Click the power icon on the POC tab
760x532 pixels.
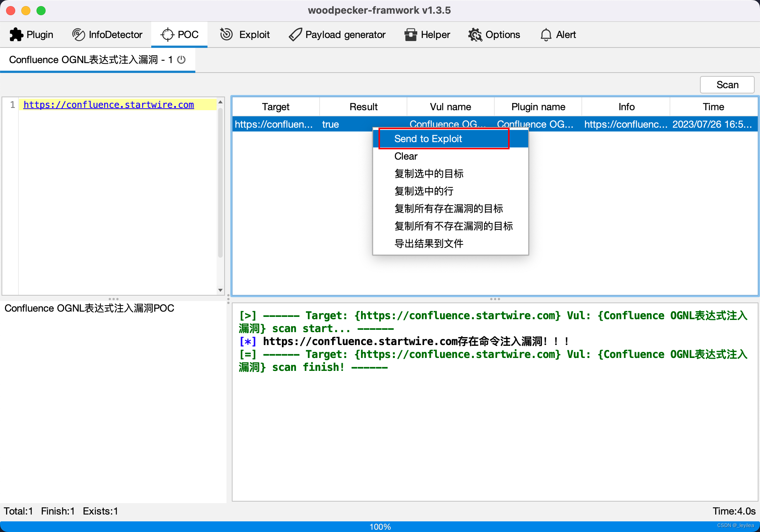(x=181, y=60)
